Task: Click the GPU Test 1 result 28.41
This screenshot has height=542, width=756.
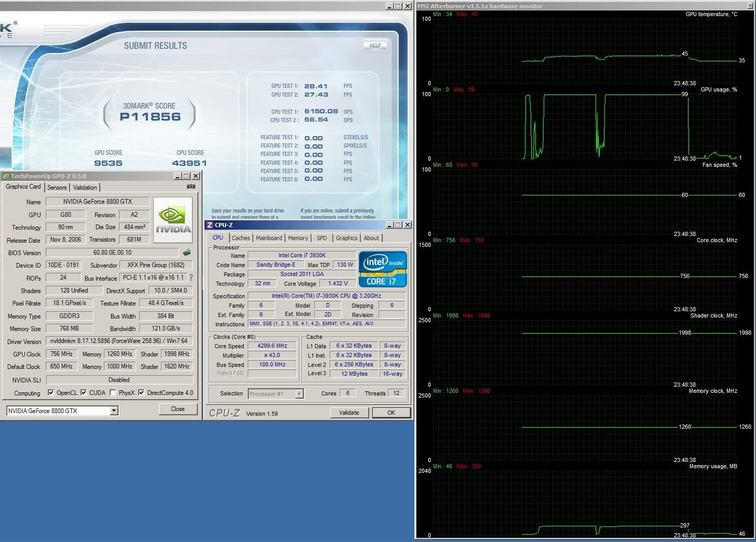Action: click(x=316, y=86)
